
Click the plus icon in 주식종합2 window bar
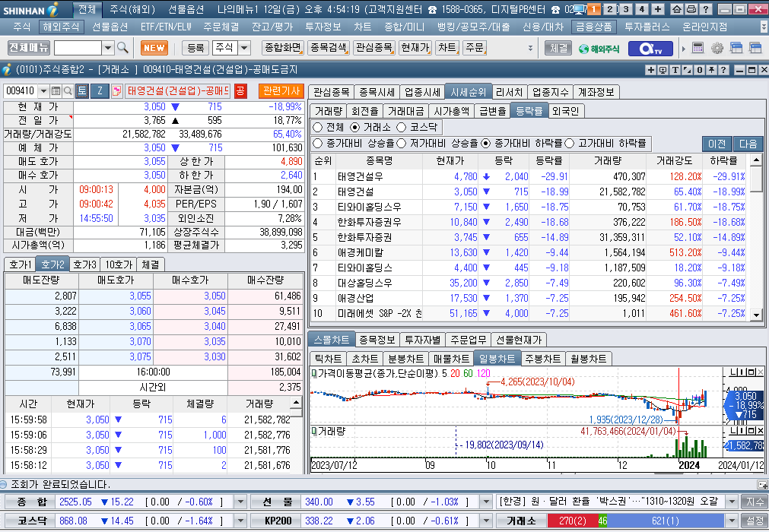click(651, 70)
